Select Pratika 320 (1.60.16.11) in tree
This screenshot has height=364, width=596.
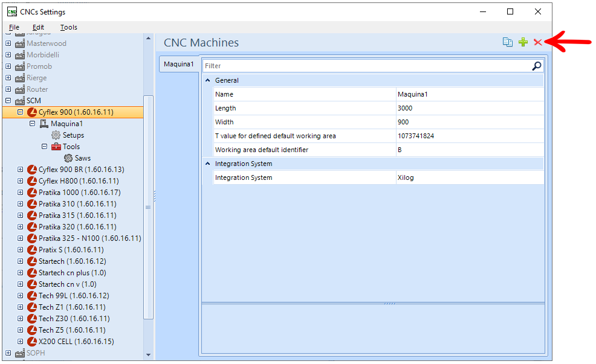click(77, 226)
